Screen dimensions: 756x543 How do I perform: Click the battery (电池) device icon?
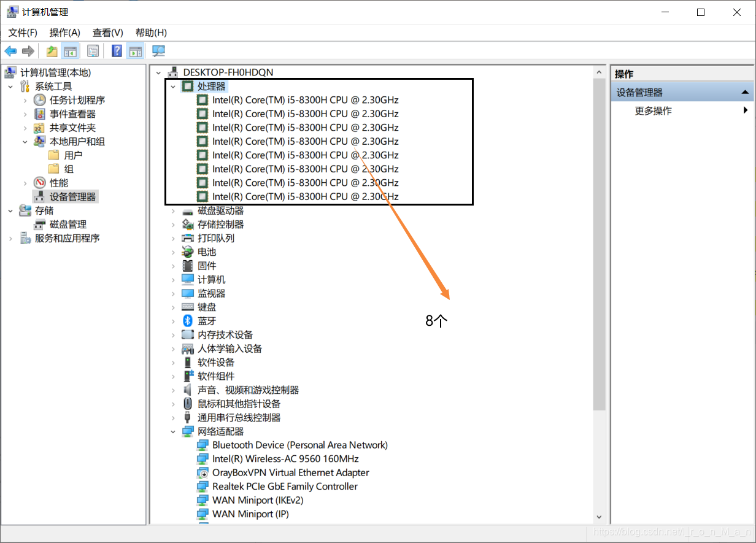(188, 252)
